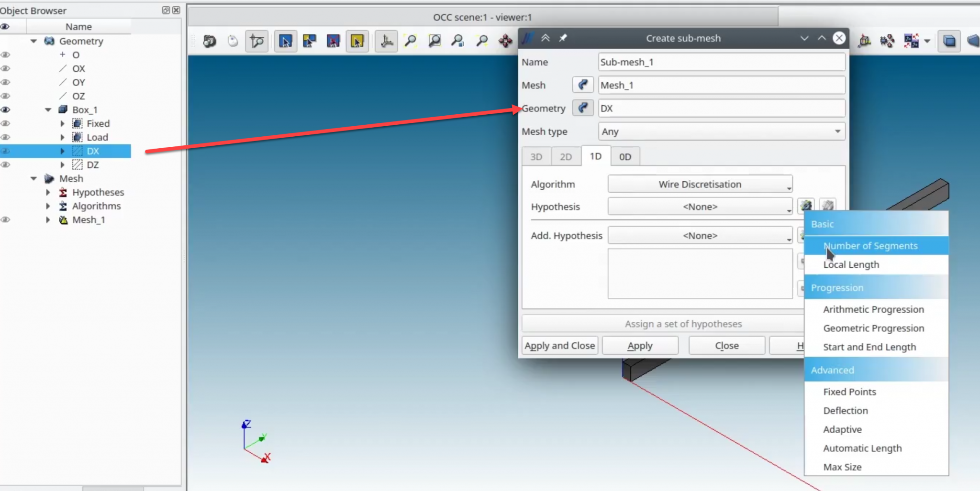Screen dimensions: 980x491
Task: Hide the Box_1 object with its eye toggle
Action: 5,109
